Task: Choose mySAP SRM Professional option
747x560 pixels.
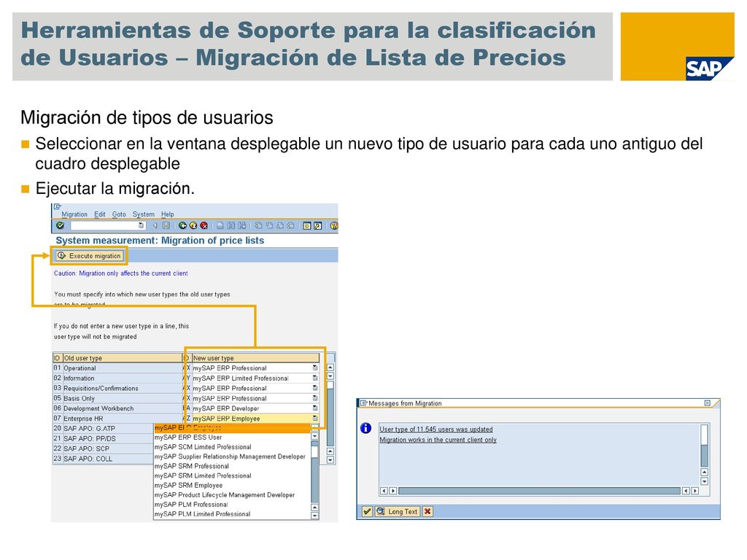Action: [x=232, y=466]
